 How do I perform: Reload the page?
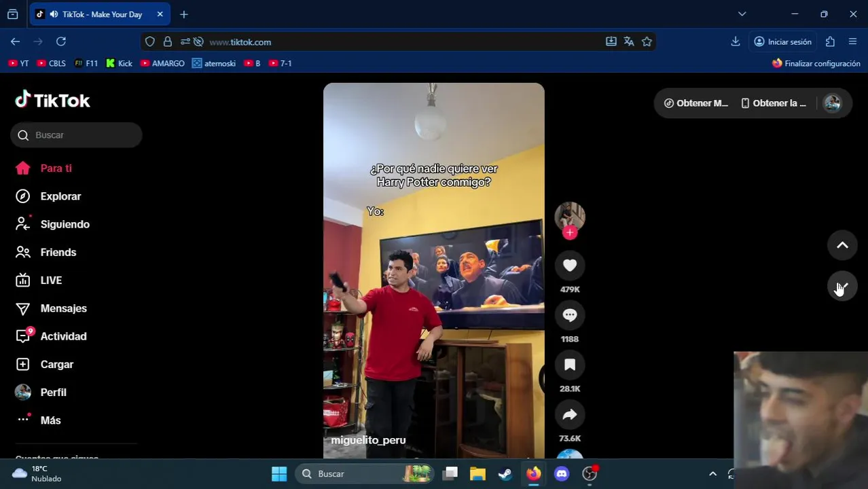coord(61,41)
